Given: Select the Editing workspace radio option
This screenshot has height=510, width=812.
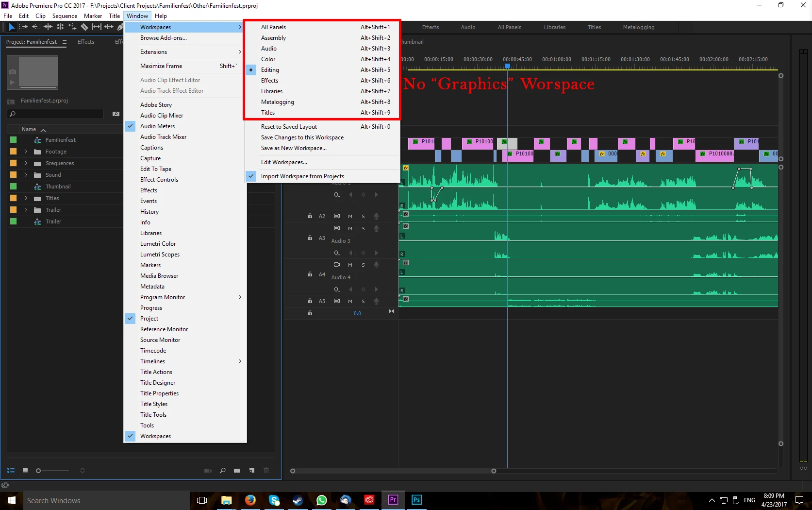Looking at the screenshot, I should (x=322, y=70).
